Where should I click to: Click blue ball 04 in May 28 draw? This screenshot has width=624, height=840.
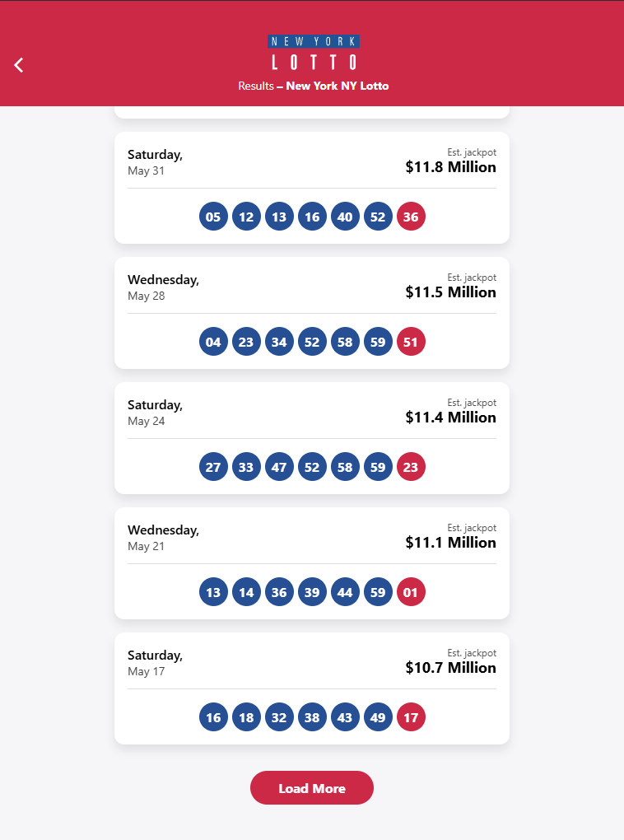tap(213, 343)
